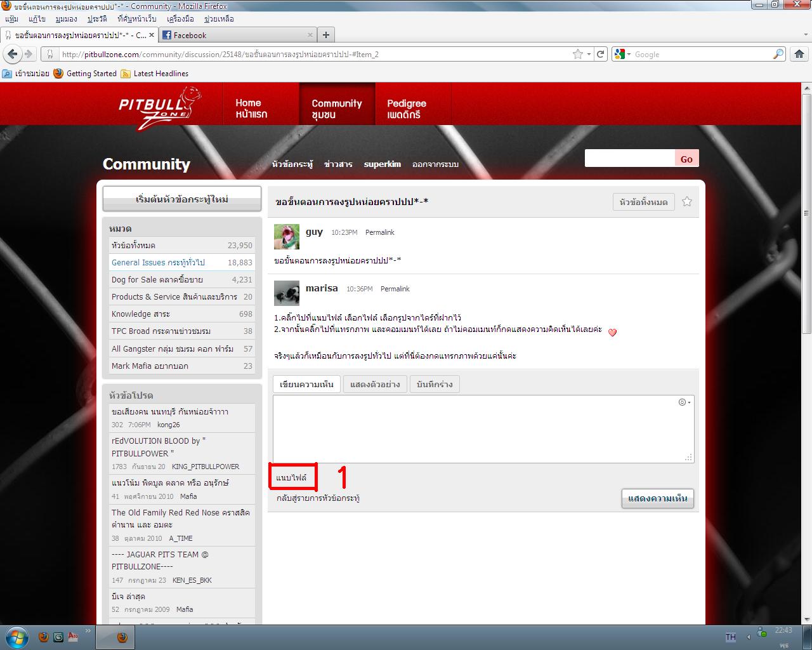This screenshot has height=650, width=812.
Task: Open marisa's avatar thumbnail
Action: (287, 293)
